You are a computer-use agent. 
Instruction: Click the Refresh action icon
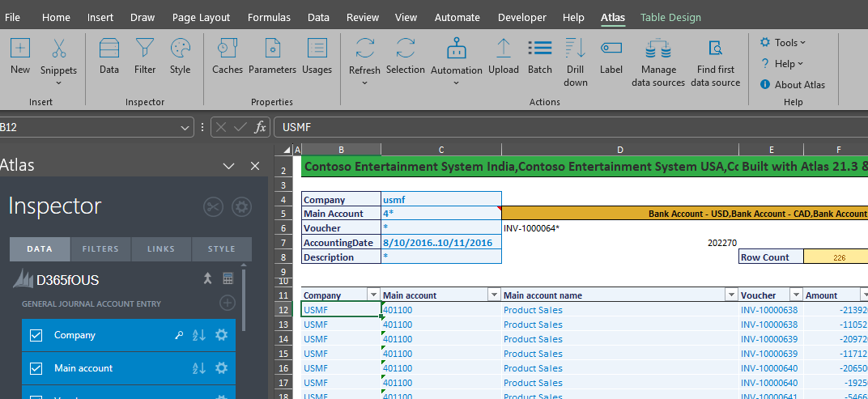pos(365,49)
